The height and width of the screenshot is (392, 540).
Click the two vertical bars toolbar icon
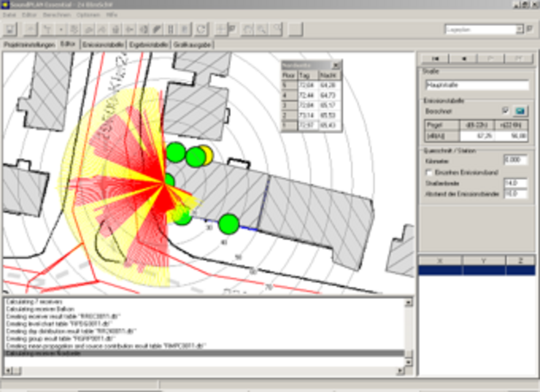(x=171, y=30)
